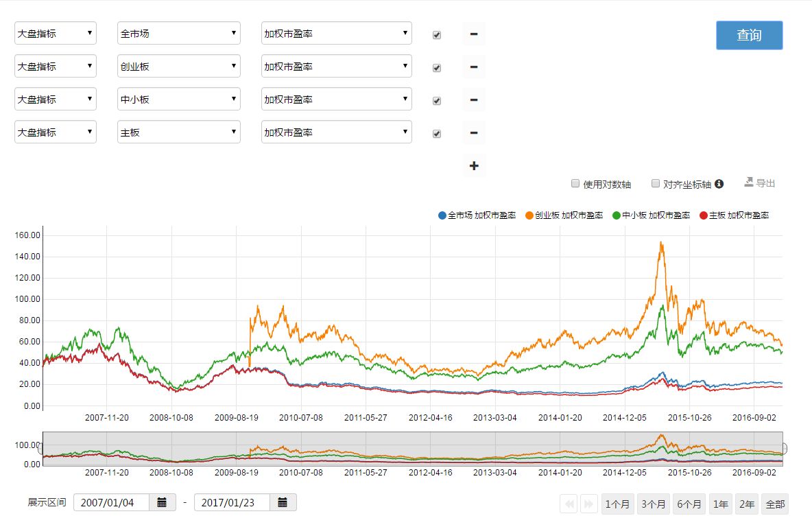Click the backward navigation arrows near the period buttons

[568, 504]
